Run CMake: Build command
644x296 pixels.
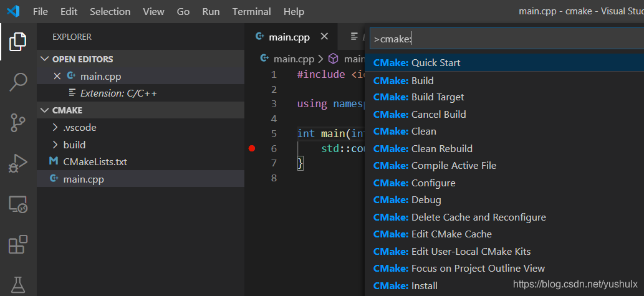[504, 80]
